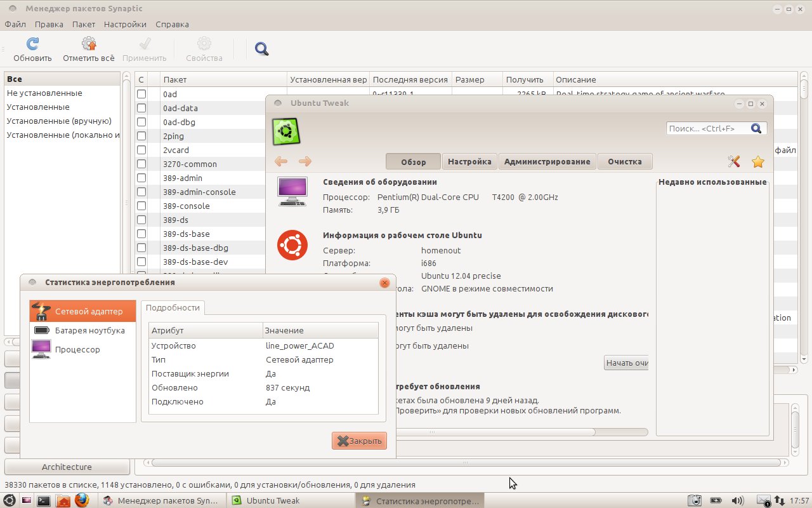Open the home folder icon on the taskbar

pos(63,500)
